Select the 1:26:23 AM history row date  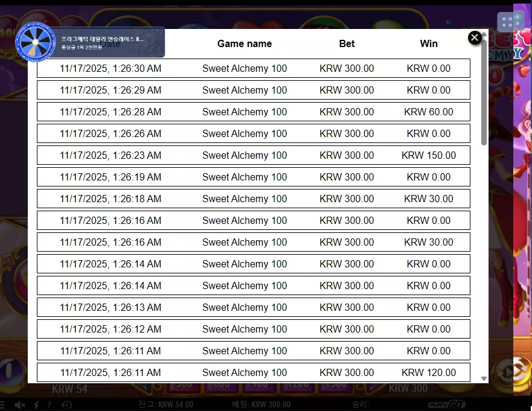point(111,155)
